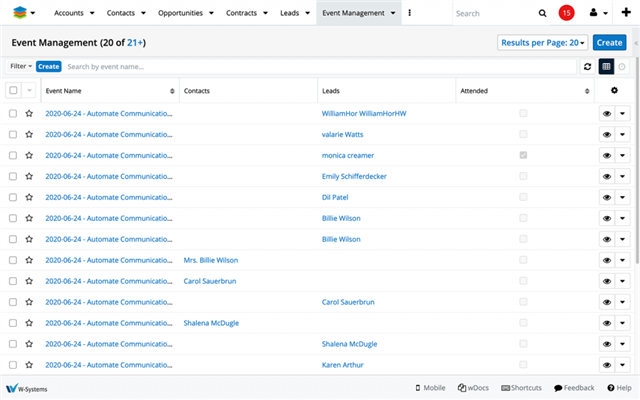Viewport: 640px width, 400px height.
Task: Click the Sugar cube logo icon
Action: coord(20,13)
